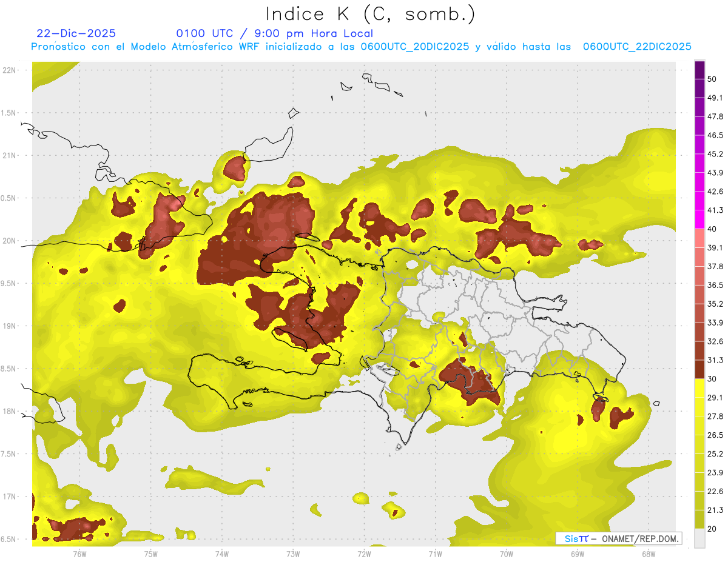This screenshot has height=562, width=728.
Task: Click the '37.8' colorbar value
Action: [715, 267]
